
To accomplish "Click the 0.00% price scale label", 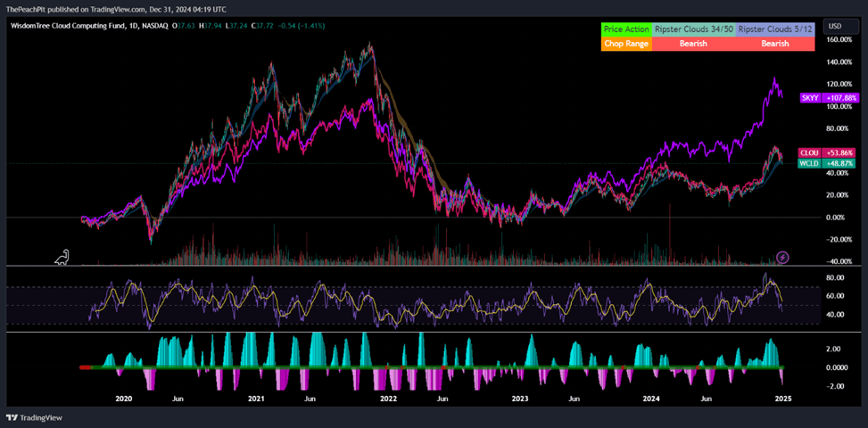I will pyautogui.click(x=839, y=217).
